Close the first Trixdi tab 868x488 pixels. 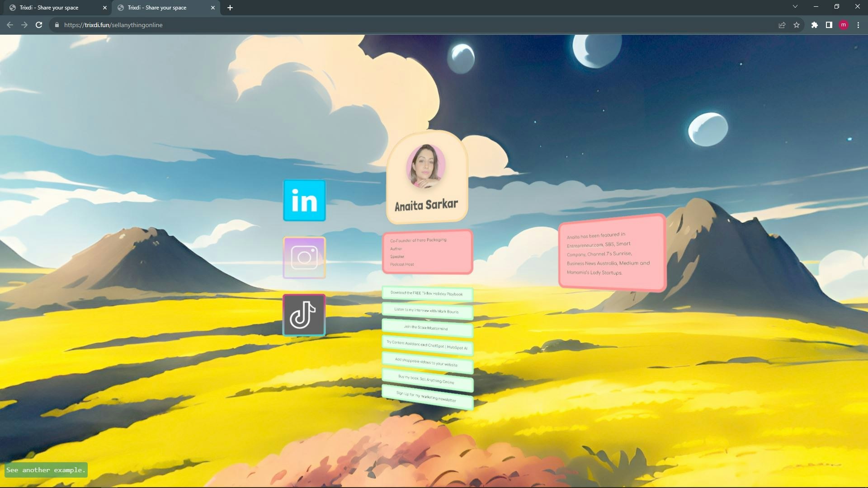(105, 8)
